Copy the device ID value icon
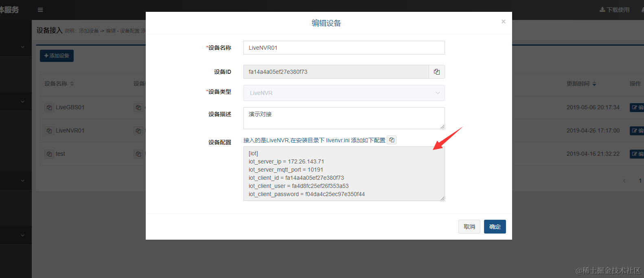Image resolution: width=644 pixels, height=278 pixels. (x=437, y=72)
